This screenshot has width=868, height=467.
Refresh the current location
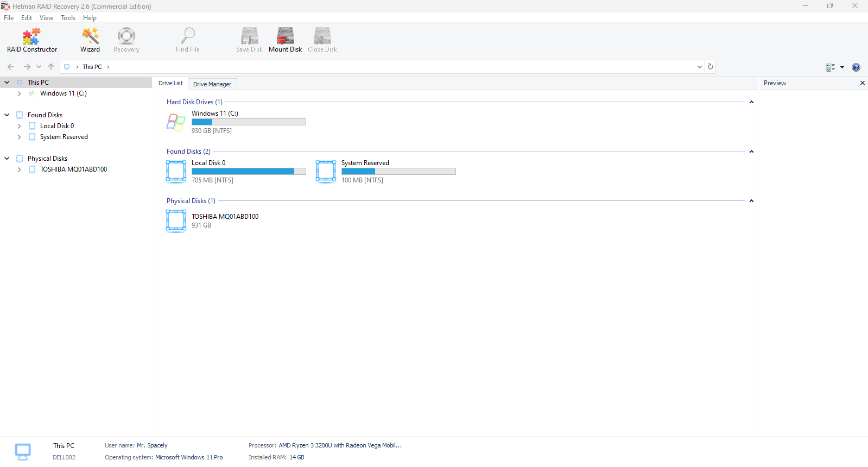point(710,67)
